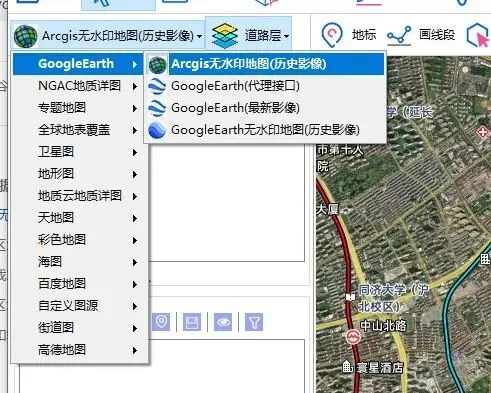Click the 中山北路 metro station marker on map
The height and width of the screenshot is (393, 491).
pos(353,337)
